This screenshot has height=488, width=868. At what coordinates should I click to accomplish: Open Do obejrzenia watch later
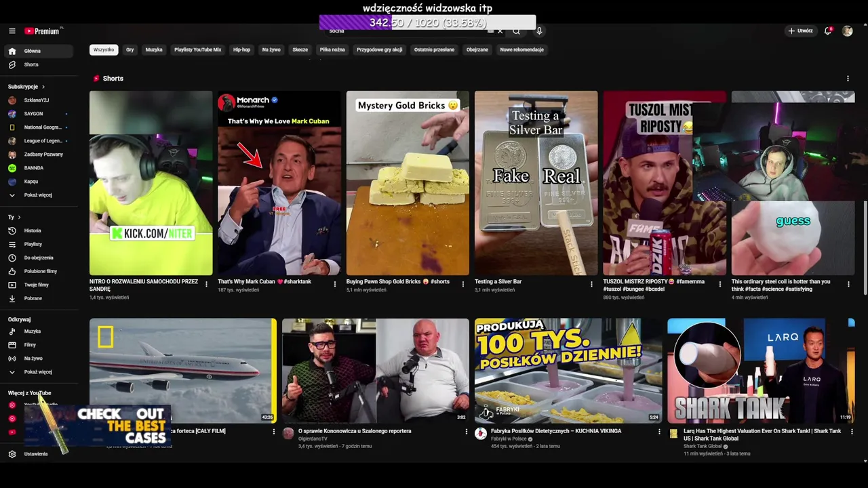pos(39,258)
